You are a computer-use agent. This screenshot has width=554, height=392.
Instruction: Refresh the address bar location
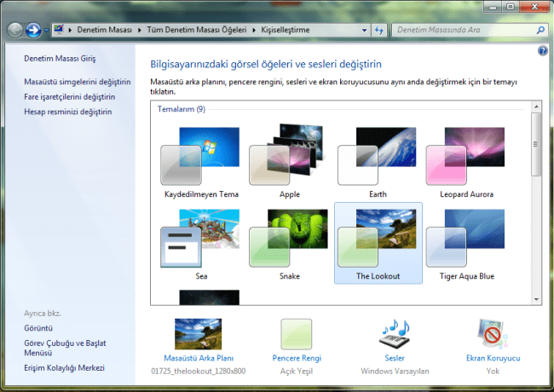click(379, 31)
